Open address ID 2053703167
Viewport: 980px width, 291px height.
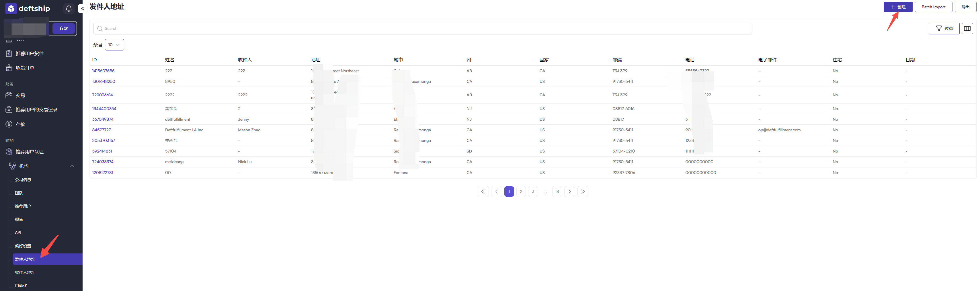(x=104, y=141)
